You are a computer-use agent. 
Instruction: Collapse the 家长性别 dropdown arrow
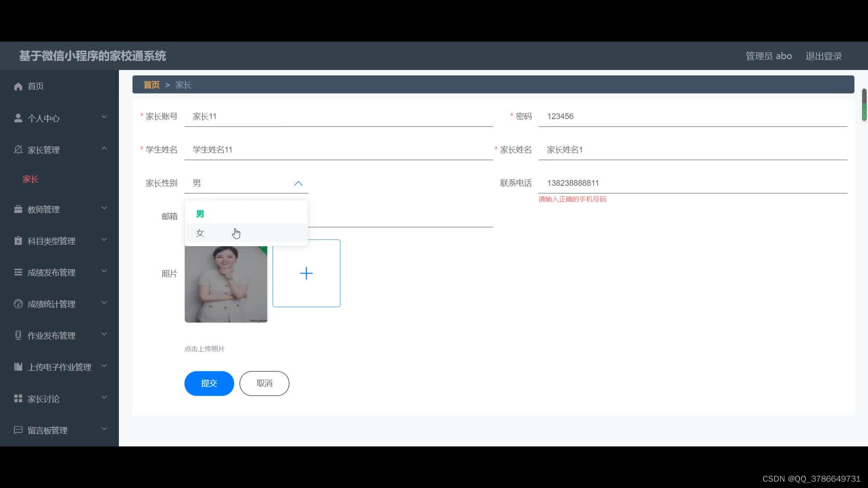click(x=298, y=183)
